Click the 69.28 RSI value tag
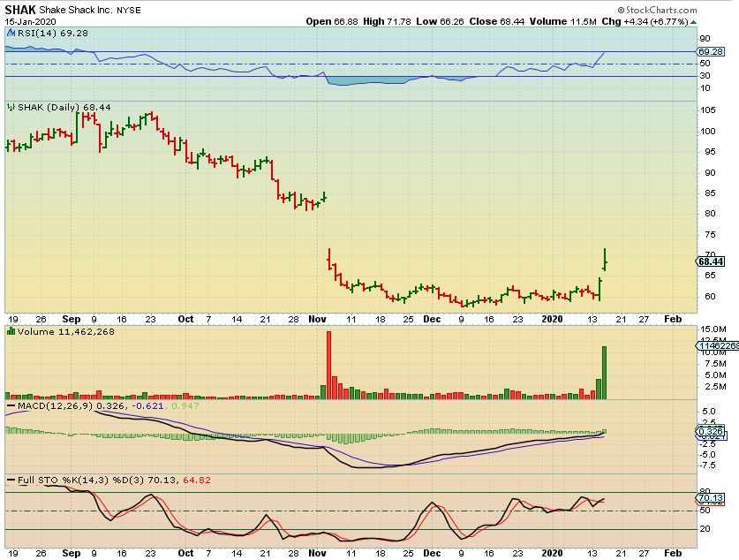 point(711,55)
